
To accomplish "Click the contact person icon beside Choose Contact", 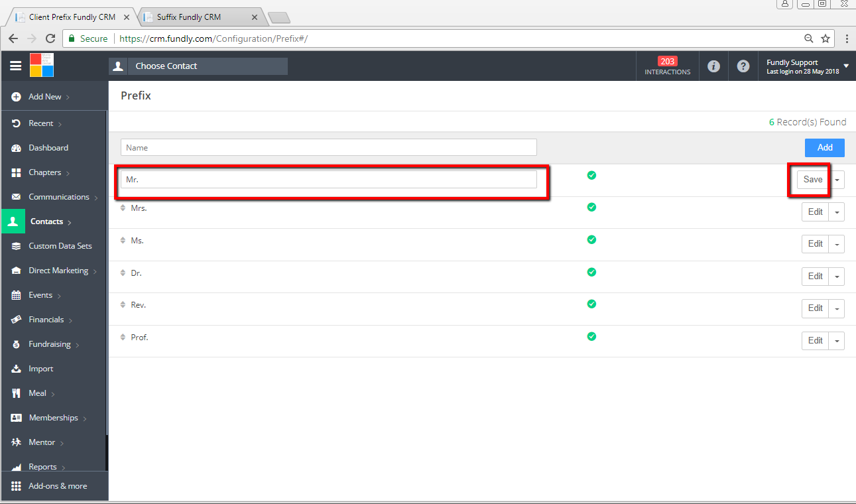I will 118,66.
